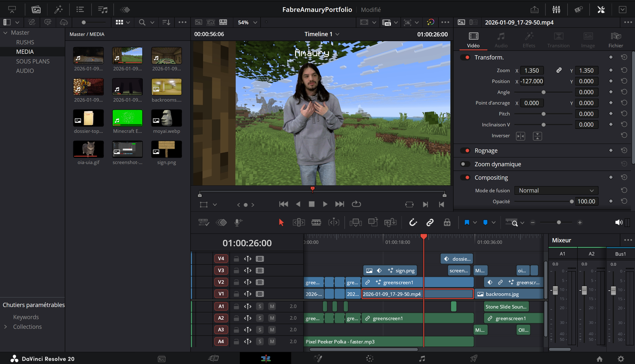This screenshot has width=635, height=364.
Task: Toggle timeline snapping magnet icon
Action: 413,222
